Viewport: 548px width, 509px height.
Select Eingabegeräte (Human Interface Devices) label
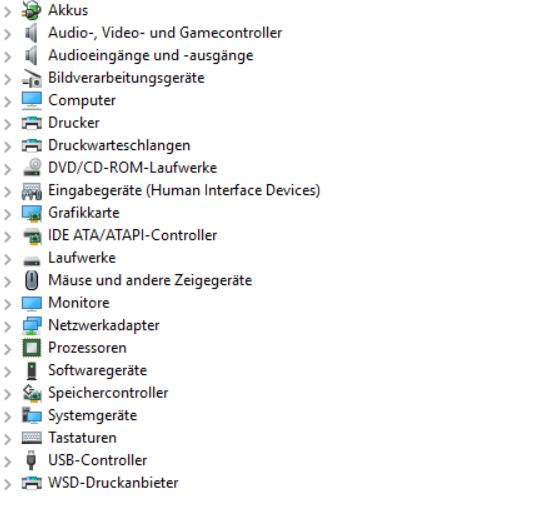point(184,191)
